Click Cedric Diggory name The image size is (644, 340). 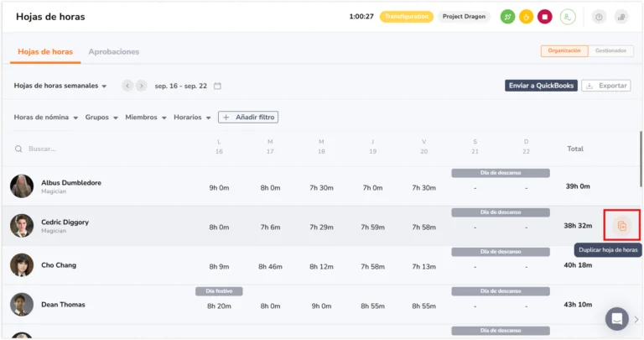[x=65, y=222]
